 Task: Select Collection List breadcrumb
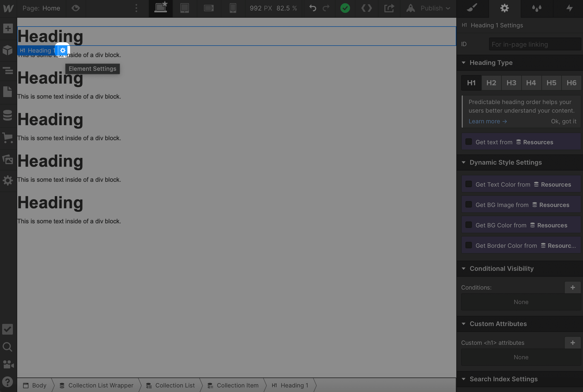(x=170, y=385)
